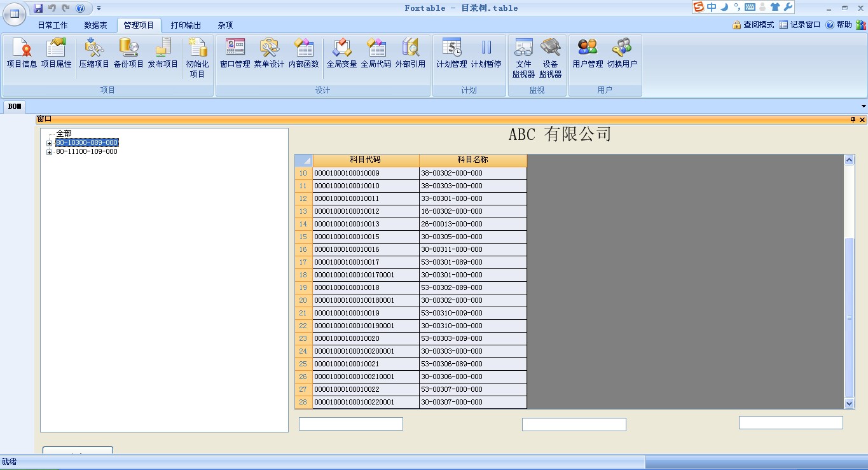Open 全局变量 global variables
Viewport: 868px width, 470px height.
coord(341,53)
